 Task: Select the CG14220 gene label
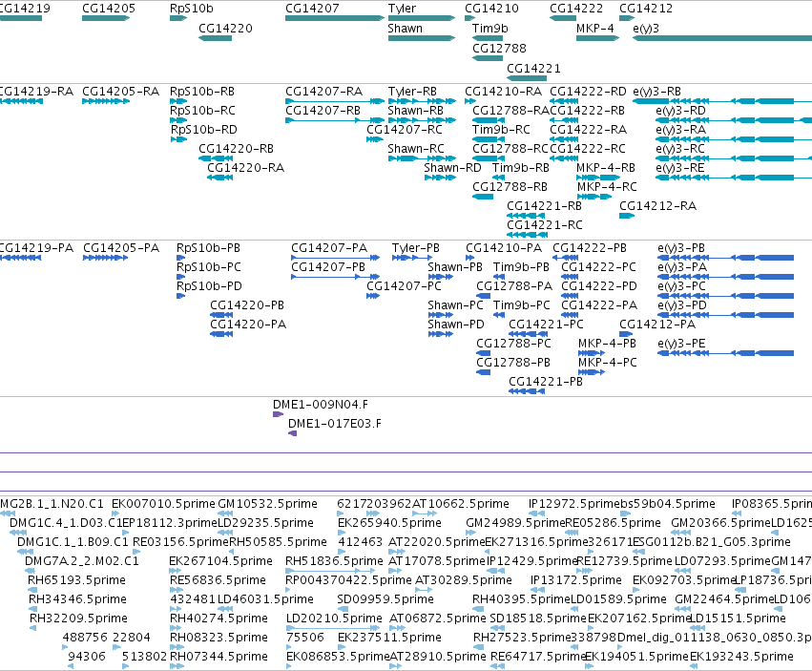tap(226, 29)
